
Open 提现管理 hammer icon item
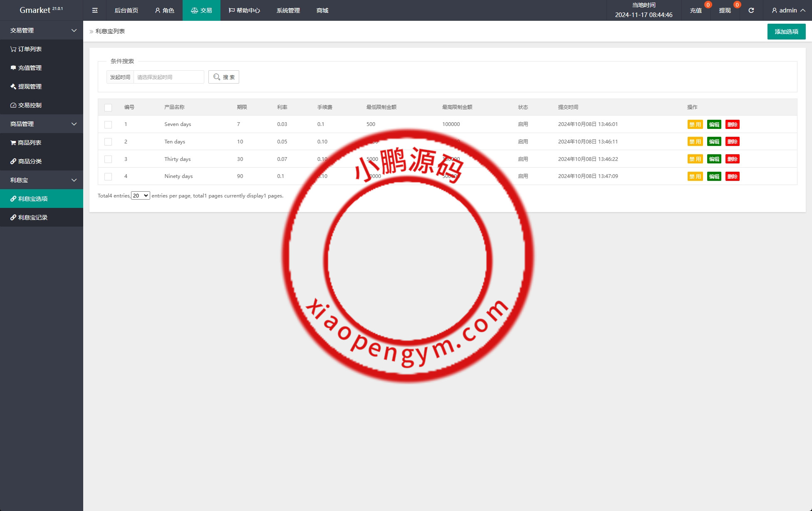[26, 86]
